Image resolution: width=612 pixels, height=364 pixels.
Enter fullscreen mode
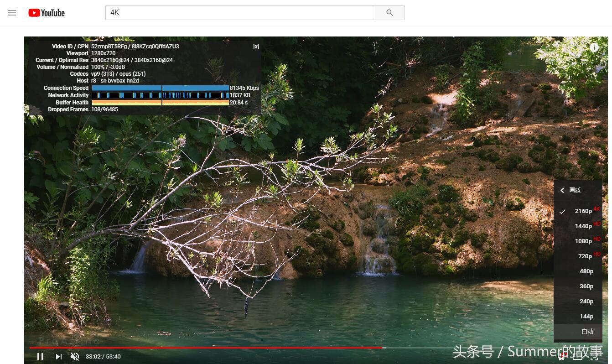pos(594,357)
